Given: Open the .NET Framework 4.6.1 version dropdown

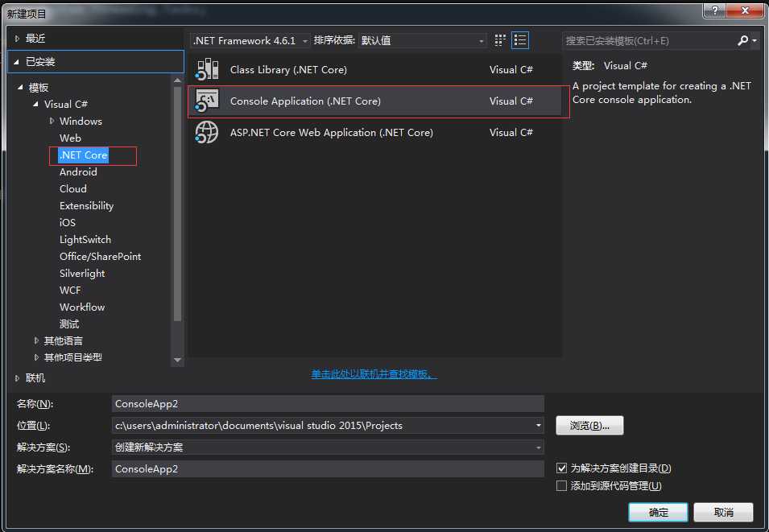Looking at the screenshot, I should pos(250,41).
